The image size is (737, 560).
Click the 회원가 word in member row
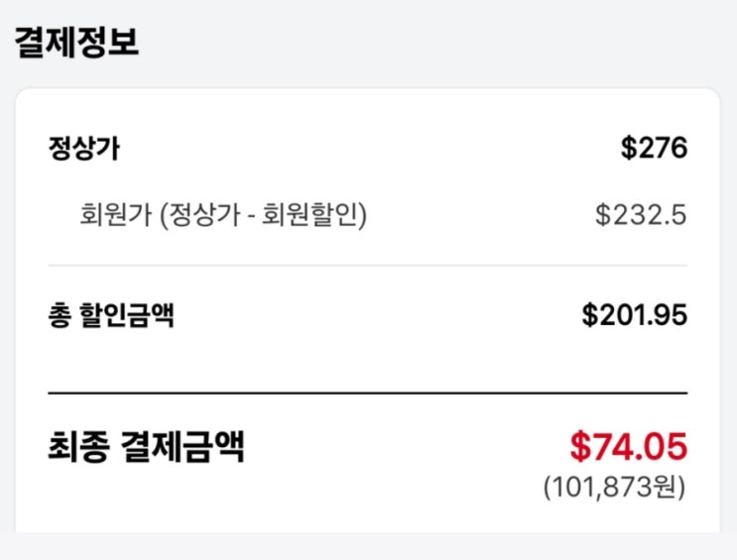pos(113,214)
